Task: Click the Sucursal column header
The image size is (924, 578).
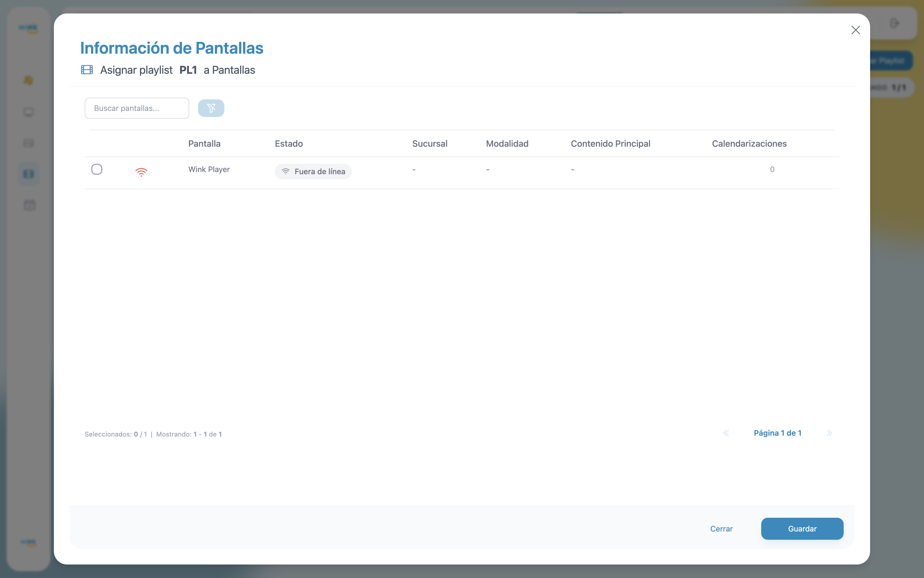Action: pos(430,144)
